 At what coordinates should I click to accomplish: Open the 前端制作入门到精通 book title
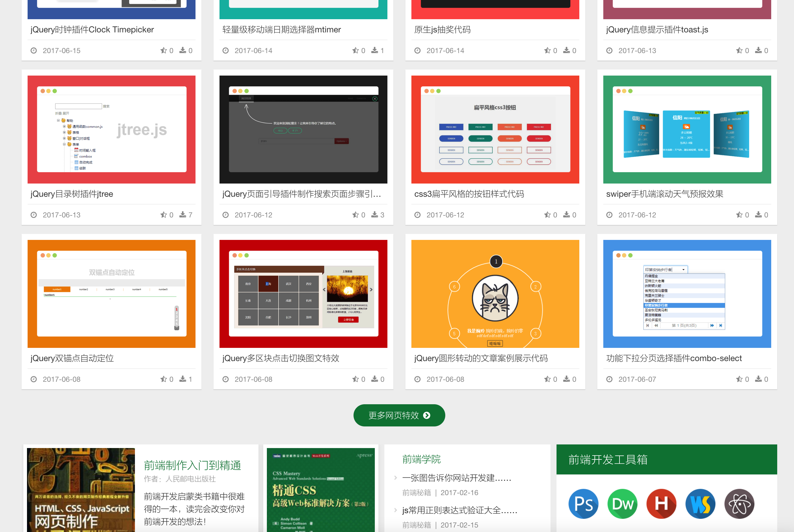coord(192,465)
